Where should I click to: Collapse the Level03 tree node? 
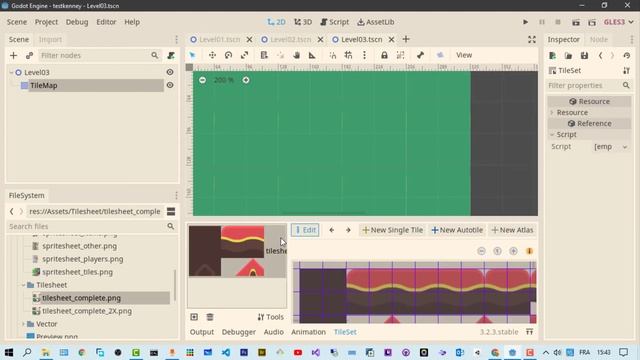[x=11, y=72]
